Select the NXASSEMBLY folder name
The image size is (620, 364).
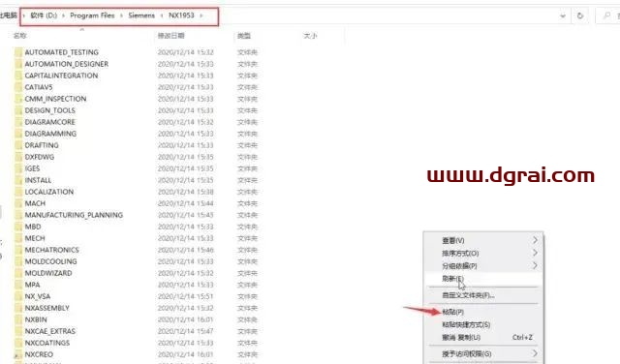pyautogui.click(x=47, y=308)
